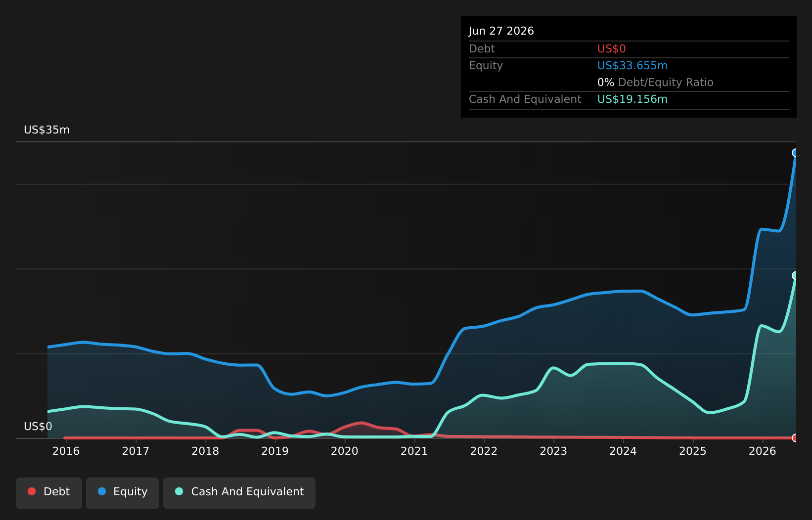Image resolution: width=812 pixels, height=520 pixels.
Task: Click the 0% Debt/Equity Ratio text
Action: coord(655,83)
